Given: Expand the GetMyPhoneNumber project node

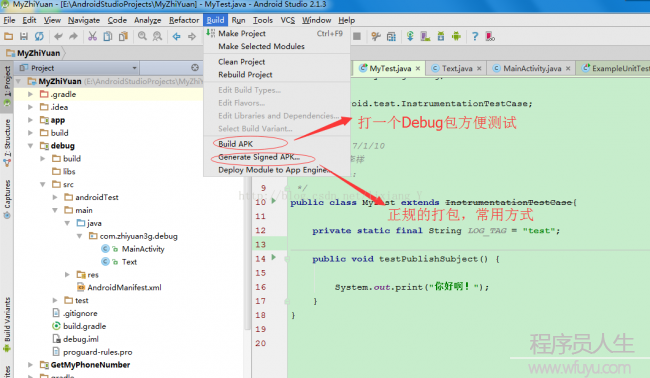Looking at the screenshot, I should [x=30, y=365].
